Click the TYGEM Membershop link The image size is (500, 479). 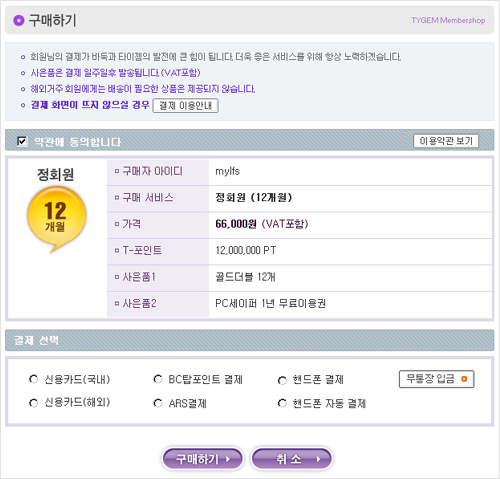point(448,20)
